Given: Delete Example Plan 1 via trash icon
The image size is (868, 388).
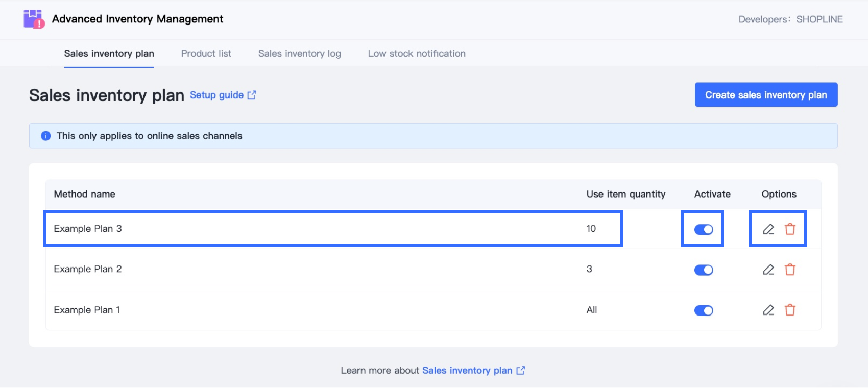Looking at the screenshot, I should point(790,310).
